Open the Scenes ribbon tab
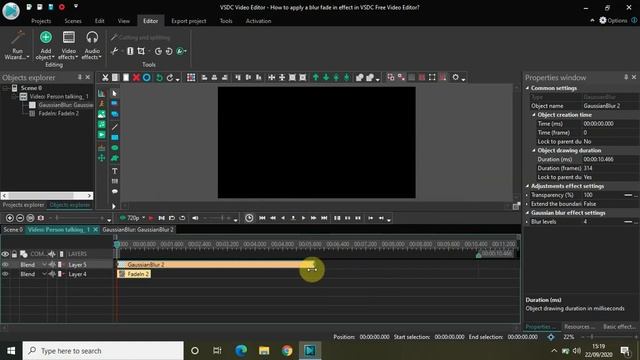Viewport: 640px width, 360px height. [x=73, y=21]
